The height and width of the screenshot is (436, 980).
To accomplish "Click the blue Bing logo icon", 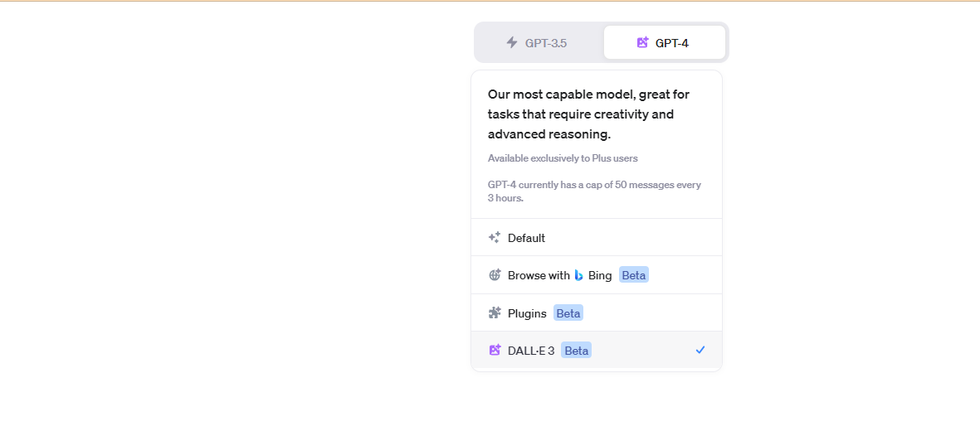I will (579, 275).
